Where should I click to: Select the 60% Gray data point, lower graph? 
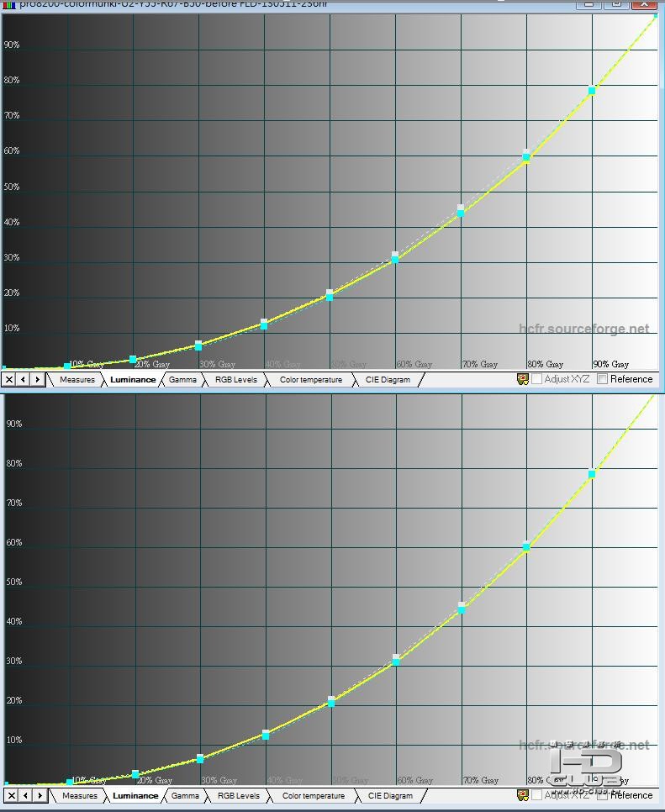[396, 662]
